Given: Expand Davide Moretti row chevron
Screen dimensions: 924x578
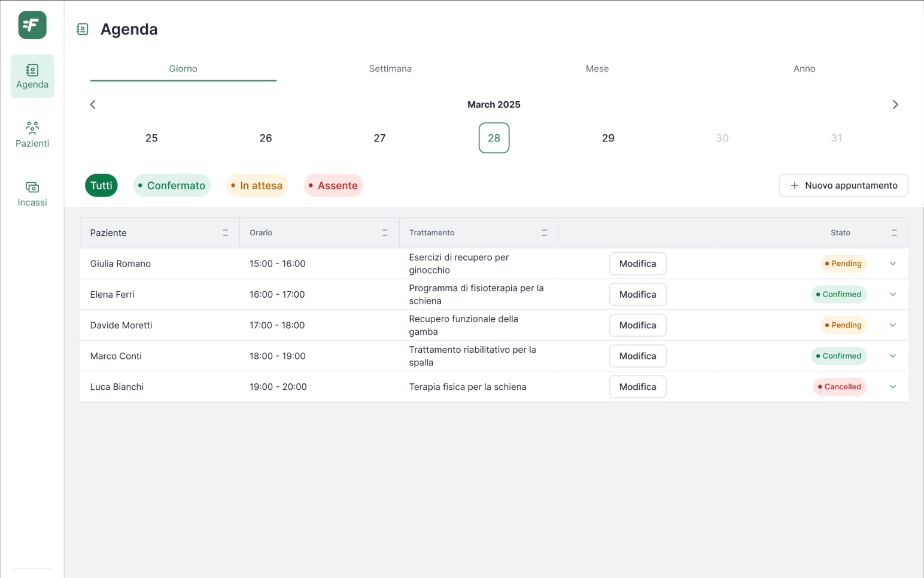Looking at the screenshot, I should click(x=893, y=325).
